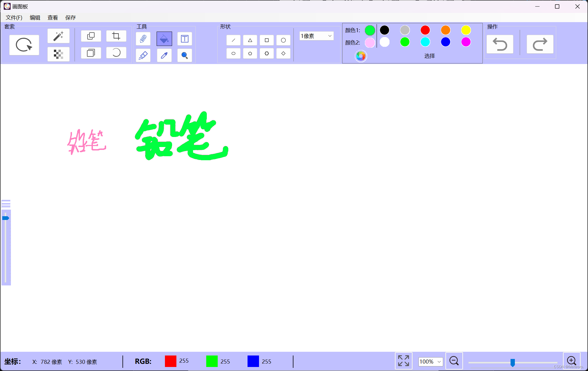Open the 文件(F) menu
This screenshot has width=588, height=371.
(x=14, y=18)
